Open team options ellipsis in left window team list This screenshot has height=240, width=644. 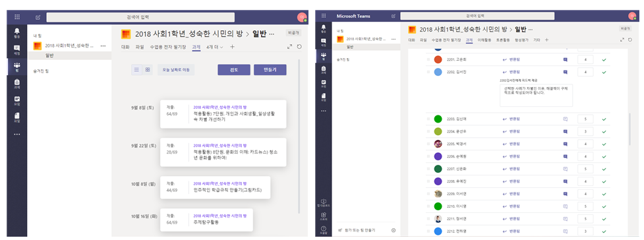coord(103,45)
